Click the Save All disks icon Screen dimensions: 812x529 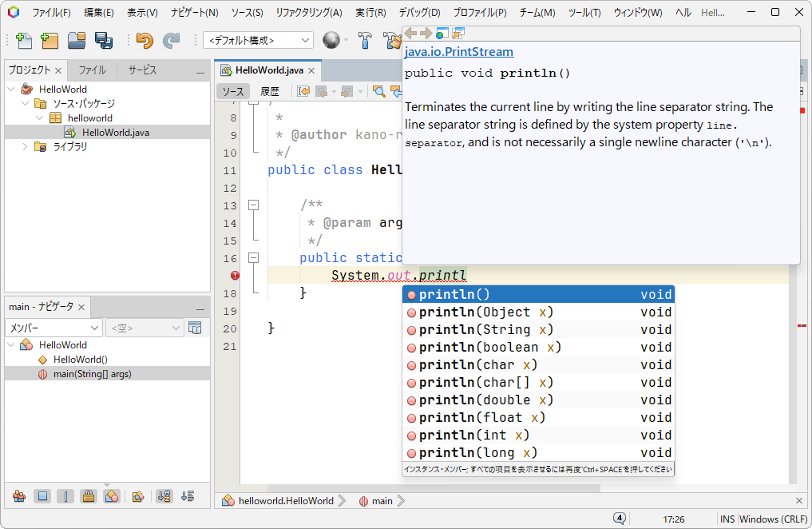(104, 41)
